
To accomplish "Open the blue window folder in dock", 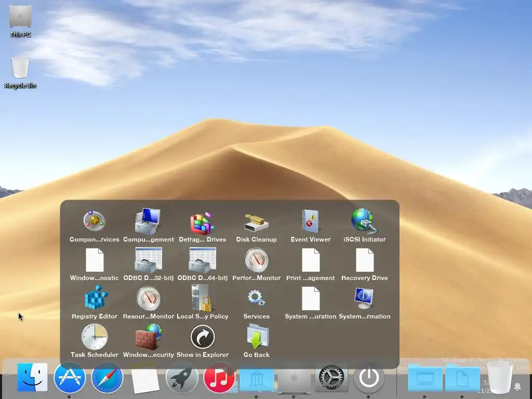I will (x=424, y=377).
